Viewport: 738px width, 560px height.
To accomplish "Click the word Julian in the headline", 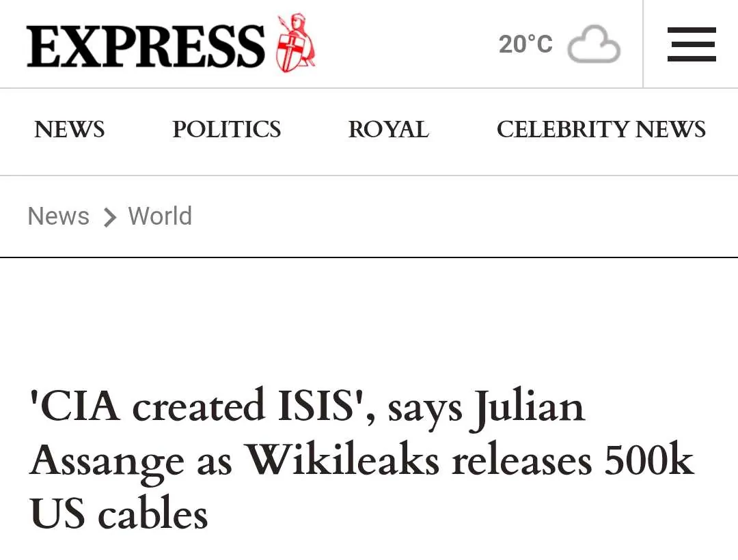I will (x=528, y=407).
